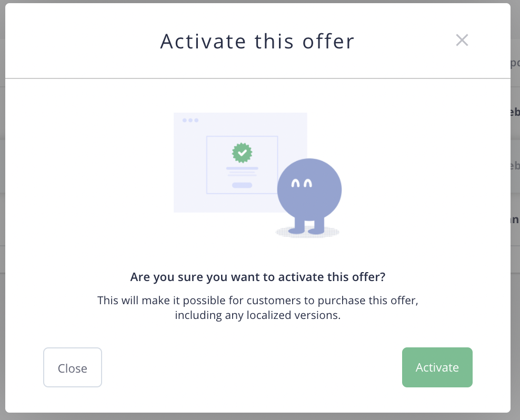Click the 'This will make it possible' description
520x420 pixels.
258,300
